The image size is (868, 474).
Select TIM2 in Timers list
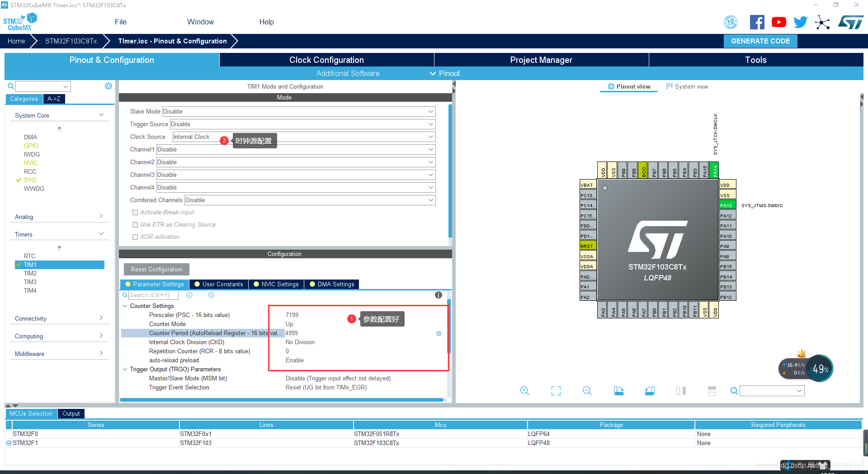click(x=30, y=273)
